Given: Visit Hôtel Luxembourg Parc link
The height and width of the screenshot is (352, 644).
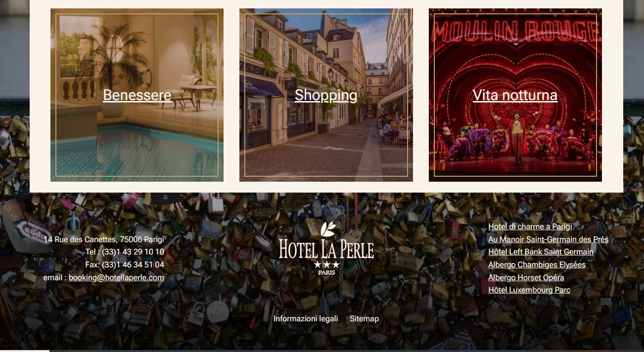Looking at the screenshot, I should click(x=529, y=290).
